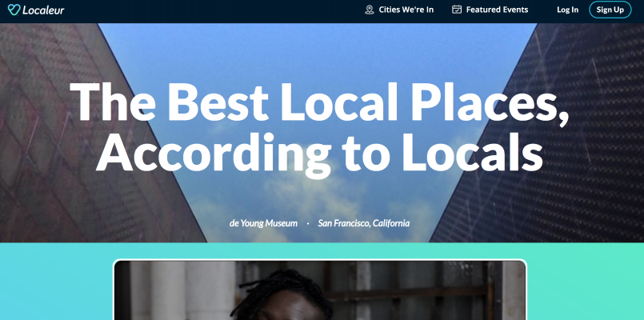Click the calendar icon beside Featured Events
This screenshot has width=644, height=320.
[x=457, y=10]
